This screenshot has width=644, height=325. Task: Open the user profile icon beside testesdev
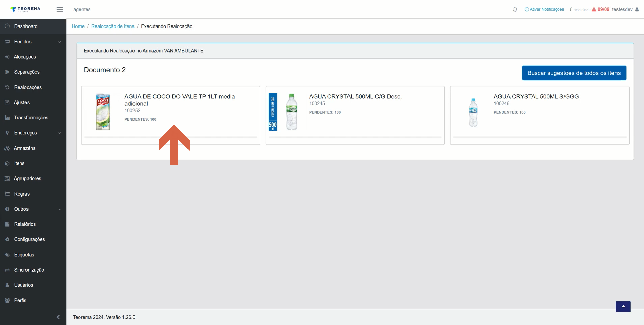[x=637, y=9]
